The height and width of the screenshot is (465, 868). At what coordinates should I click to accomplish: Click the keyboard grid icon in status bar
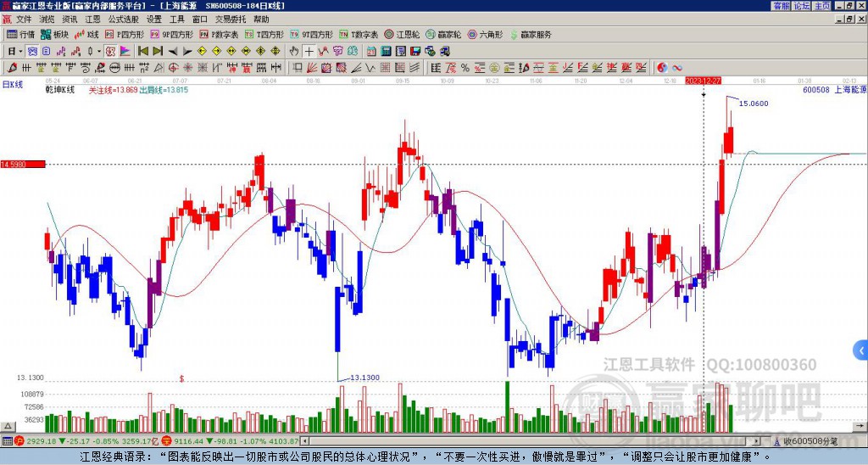click(x=7, y=441)
